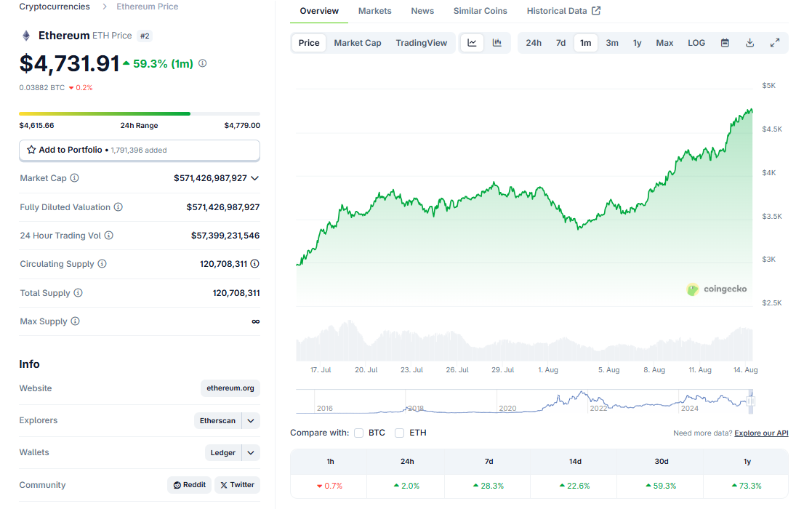812x509 pixels.
Task: Toggle LOG scale on chart
Action: point(696,43)
